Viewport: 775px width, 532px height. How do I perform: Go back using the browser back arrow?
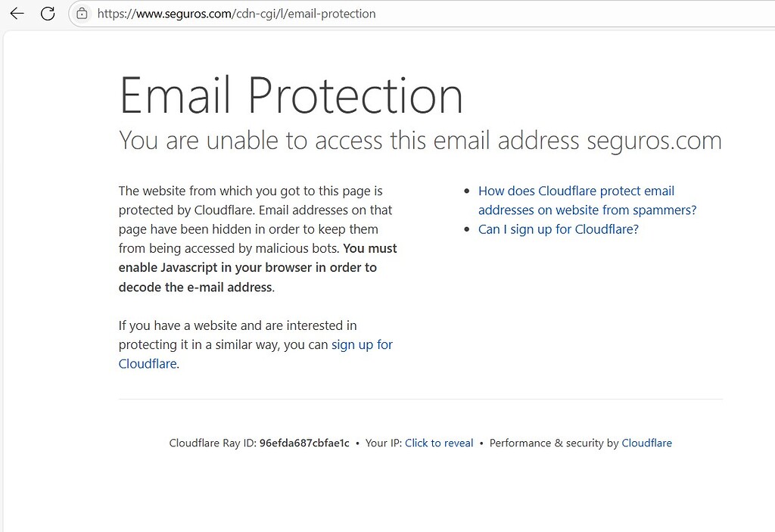click(17, 14)
